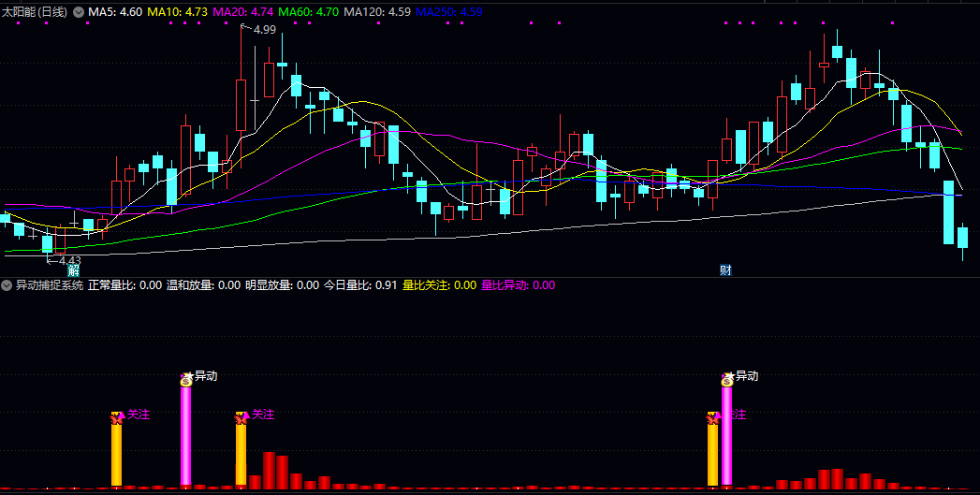
Task: Expand the 异动捕捉系统 indicator dropdown arrow
Action: (7, 285)
